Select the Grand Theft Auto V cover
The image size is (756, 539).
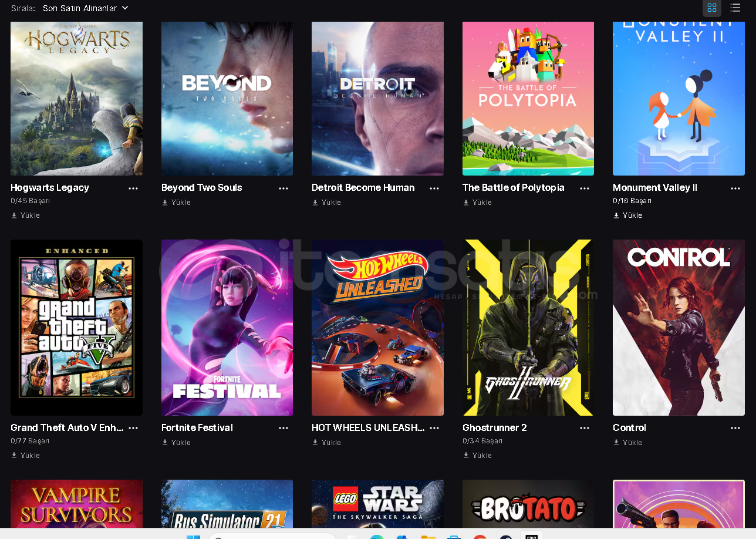point(76,328)
